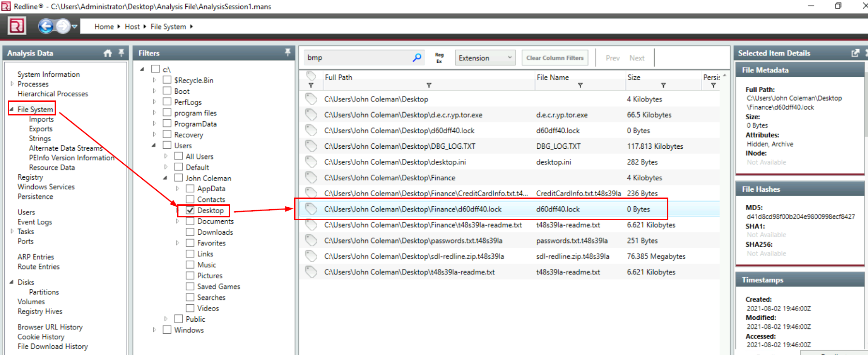Pin the Filters panel
This screenshot has width=868, height=355.
(x=288, y=53)
